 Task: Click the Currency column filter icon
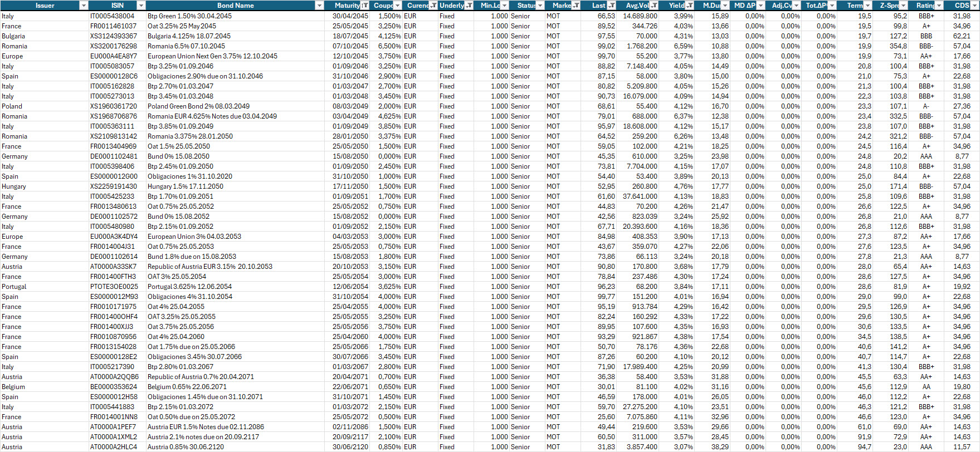click(433, 6)
